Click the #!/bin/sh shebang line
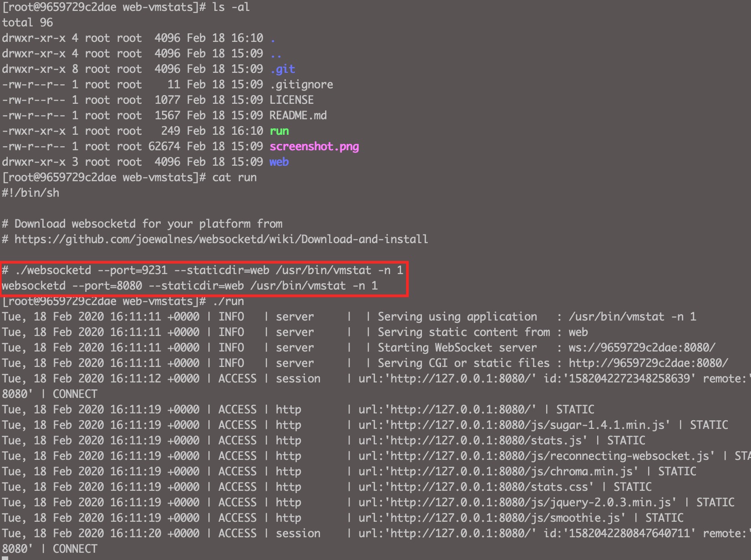 pyautogui.click(x=30, y=193)
